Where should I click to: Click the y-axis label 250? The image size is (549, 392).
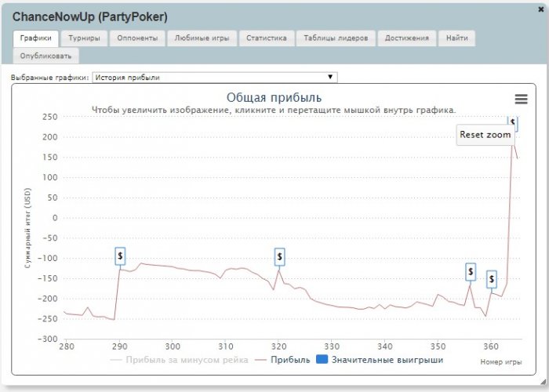coord(50,117)
